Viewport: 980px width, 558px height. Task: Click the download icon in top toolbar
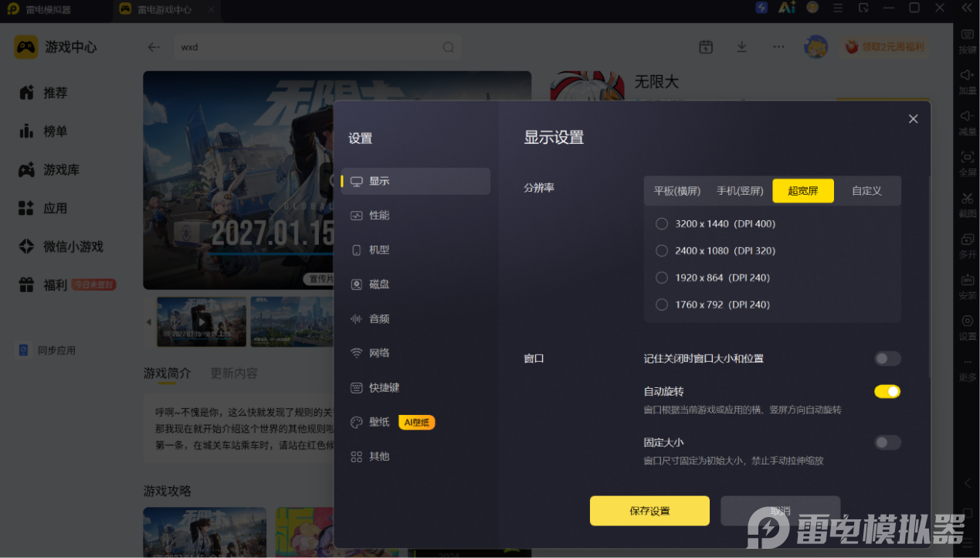point(741,47)
